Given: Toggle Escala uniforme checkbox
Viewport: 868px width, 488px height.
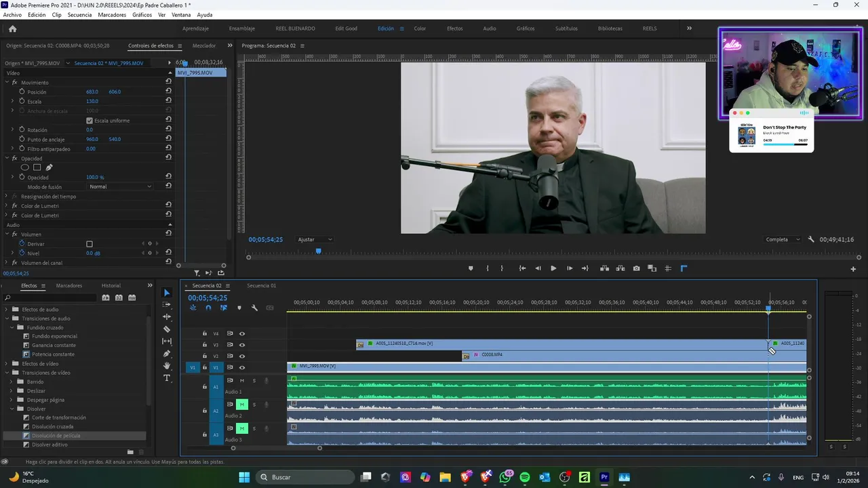Looking at the screenshot, I should tap(90, 121).
